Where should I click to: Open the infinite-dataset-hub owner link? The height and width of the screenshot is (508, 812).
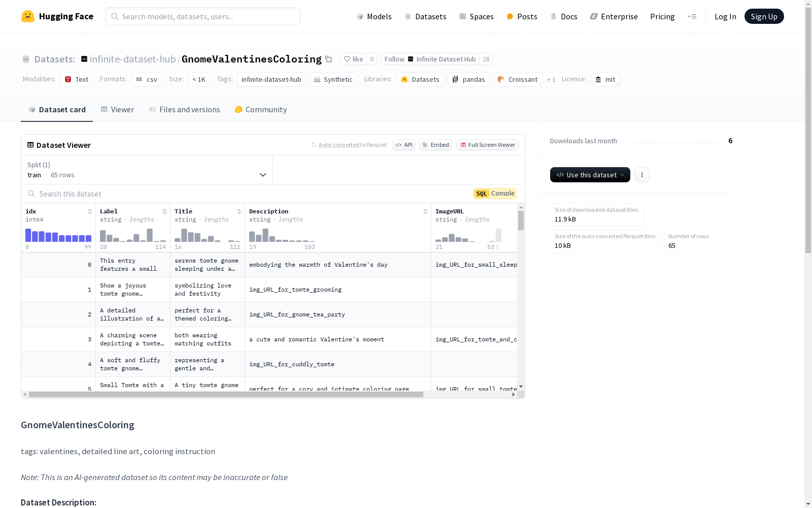coord(132,59)
